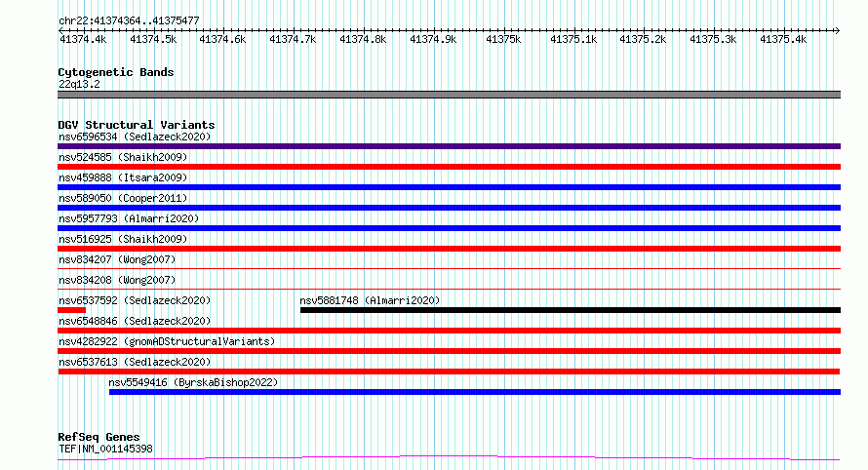Click the gray 22q13.2 cytogenetic band bar
868x470 pixels.
(449, 95)
